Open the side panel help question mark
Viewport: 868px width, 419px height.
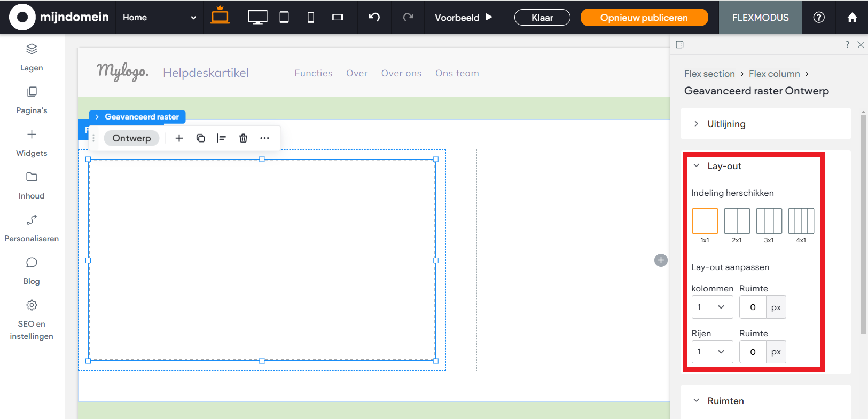coord(847,45)
